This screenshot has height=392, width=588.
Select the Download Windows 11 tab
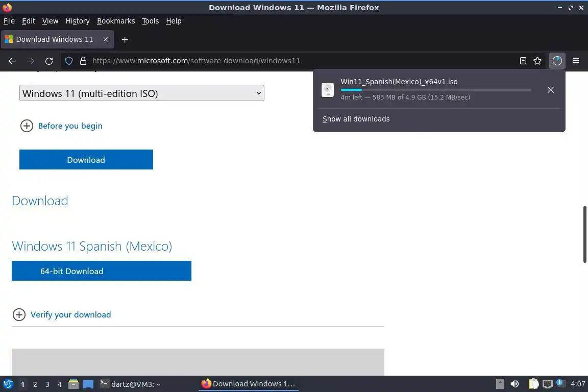pyautogui.click(x=57, y=39)
